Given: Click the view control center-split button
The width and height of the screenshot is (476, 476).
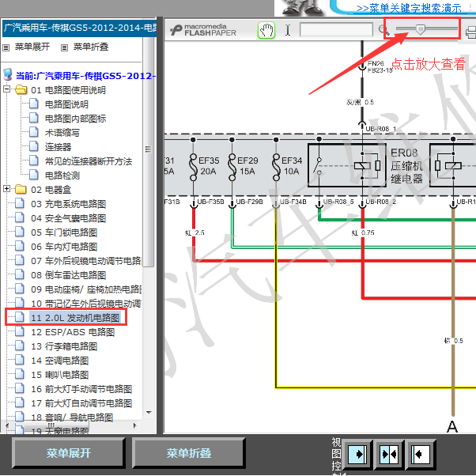Looking at the screenshot, I should (x=390, y=454).
